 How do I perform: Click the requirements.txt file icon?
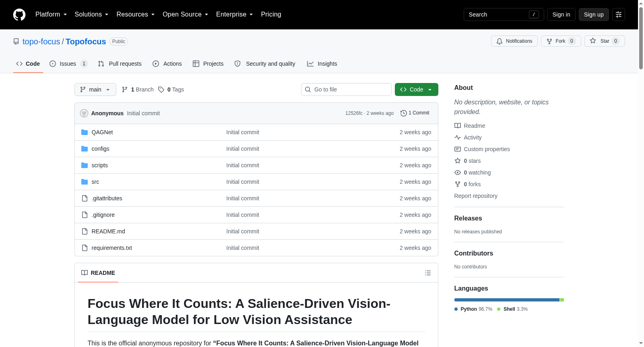coord(85,248)
